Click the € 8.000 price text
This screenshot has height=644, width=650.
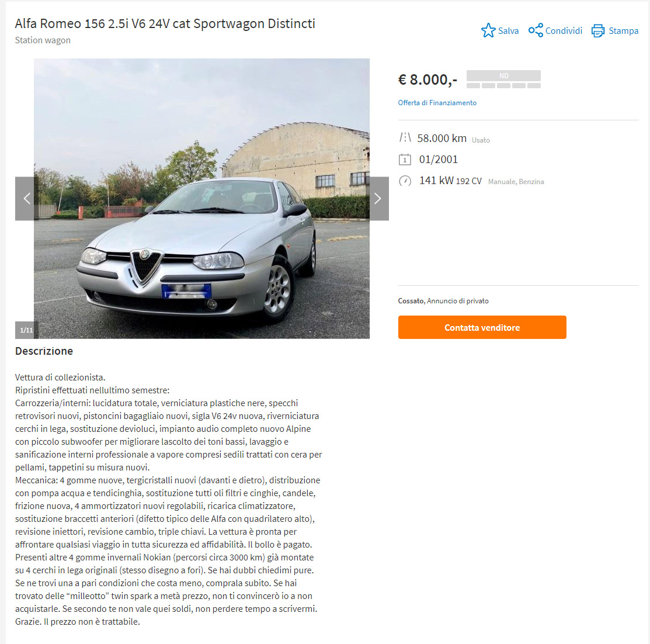427,79
